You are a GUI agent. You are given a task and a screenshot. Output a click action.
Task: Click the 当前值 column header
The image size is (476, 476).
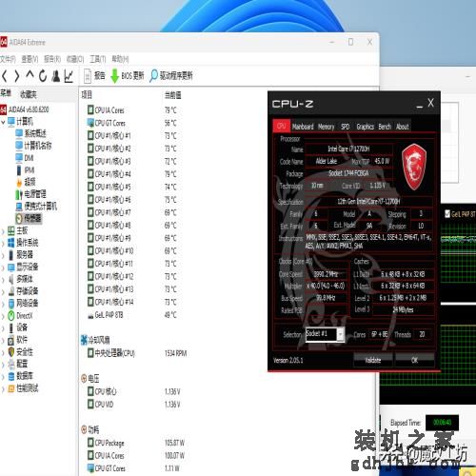[x=173, y=95]
